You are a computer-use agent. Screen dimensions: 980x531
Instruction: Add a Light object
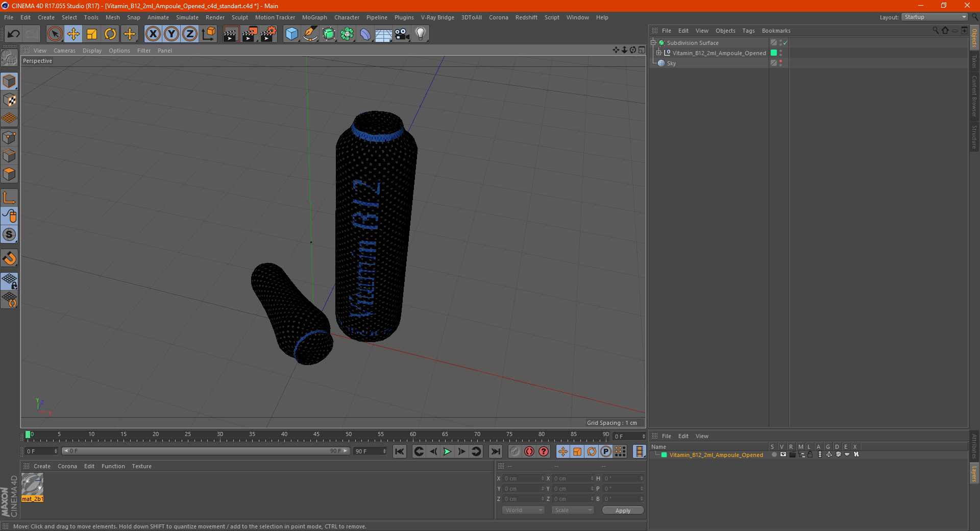point(420,34)
